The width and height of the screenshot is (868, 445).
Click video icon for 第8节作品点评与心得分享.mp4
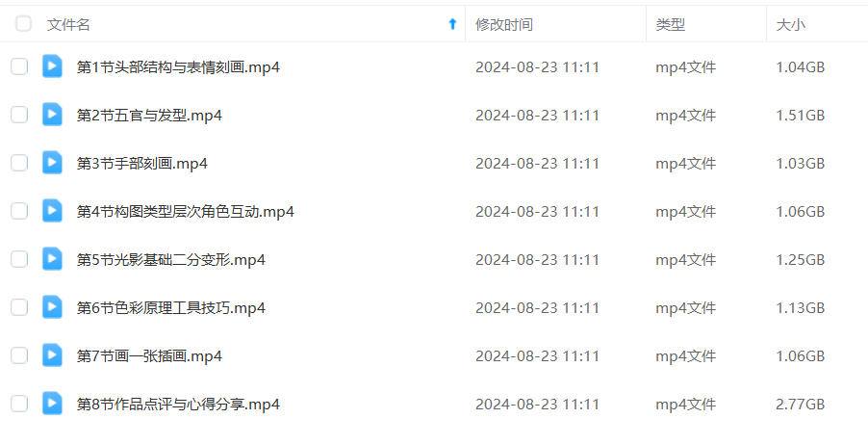pyautogui.click(x=52, y=404)
